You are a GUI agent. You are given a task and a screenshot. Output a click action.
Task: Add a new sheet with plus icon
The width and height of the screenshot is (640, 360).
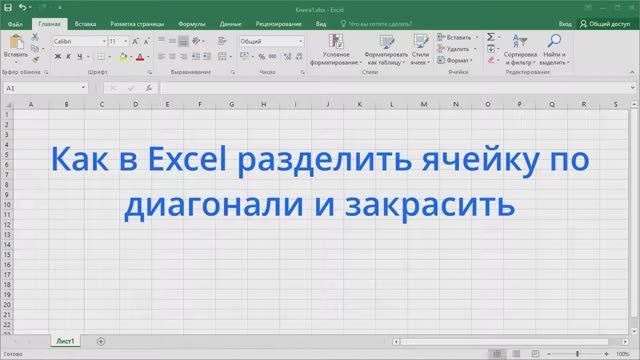click(x=101, y=341)
